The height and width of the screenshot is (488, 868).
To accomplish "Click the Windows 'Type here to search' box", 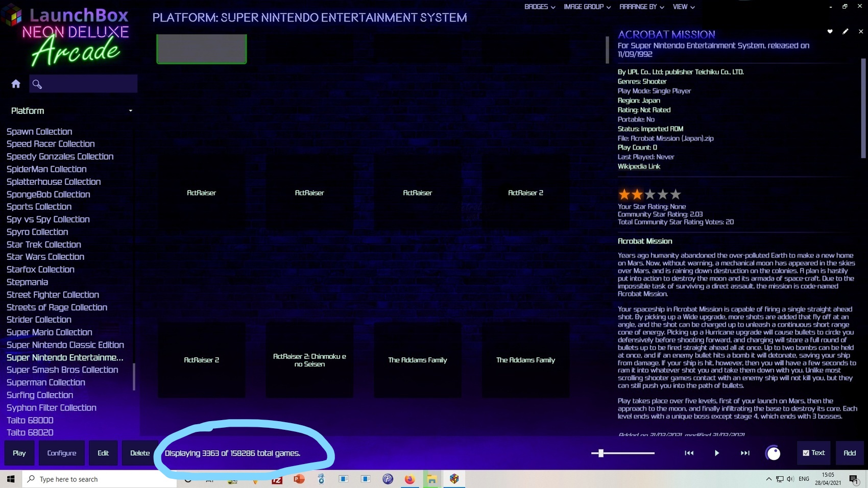I will tap(100, 479).
